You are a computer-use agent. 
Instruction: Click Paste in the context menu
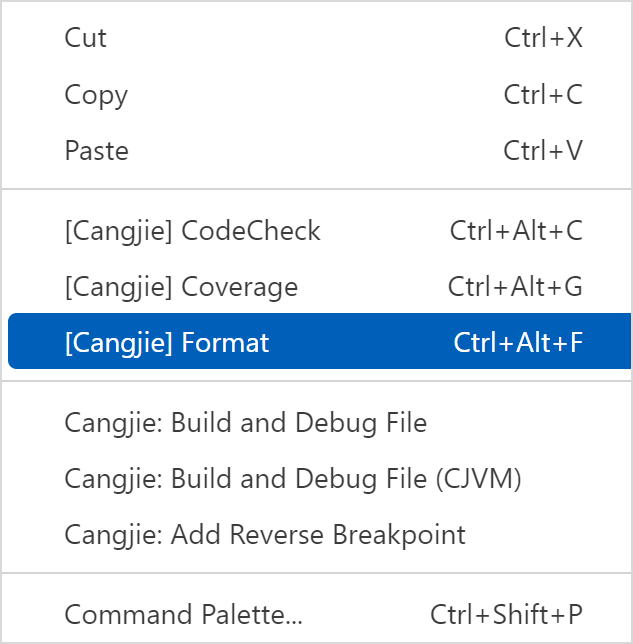pos(97,151)
